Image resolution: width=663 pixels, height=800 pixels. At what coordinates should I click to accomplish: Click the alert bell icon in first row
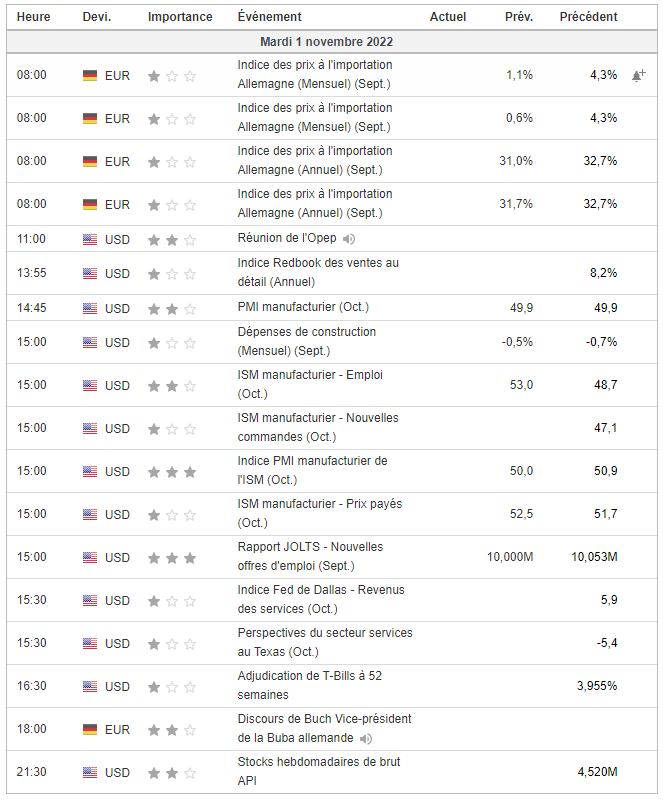(638, 75)
